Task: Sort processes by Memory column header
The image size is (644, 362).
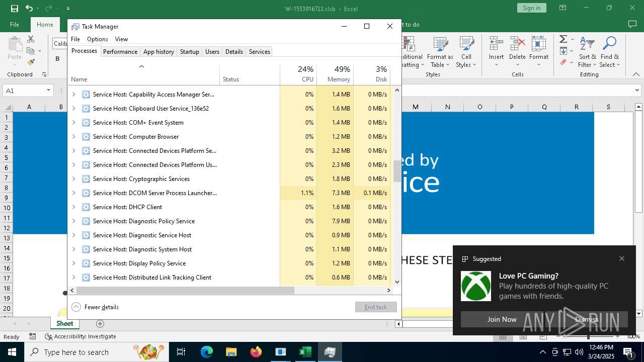Action: [x=335, y=74]
